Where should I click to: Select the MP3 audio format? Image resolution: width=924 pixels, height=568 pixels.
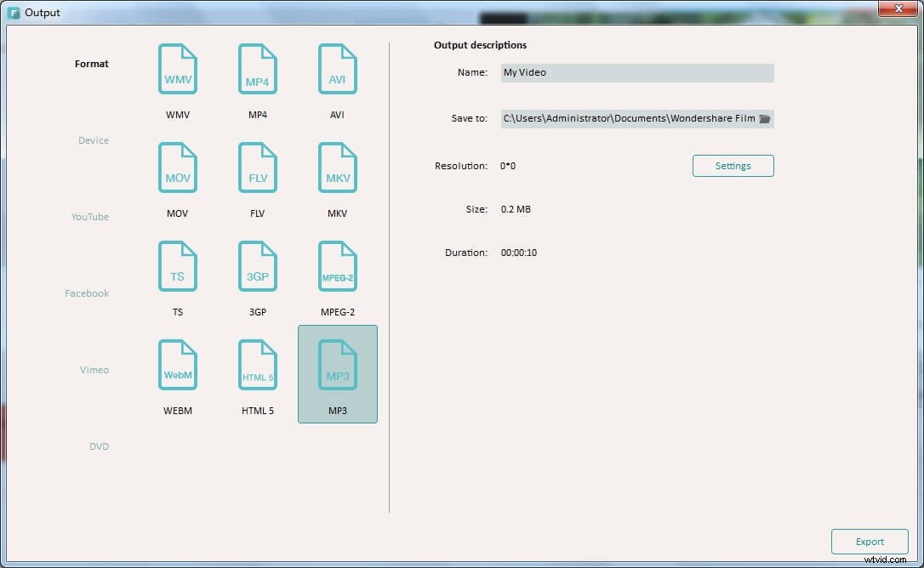(337, 364)
